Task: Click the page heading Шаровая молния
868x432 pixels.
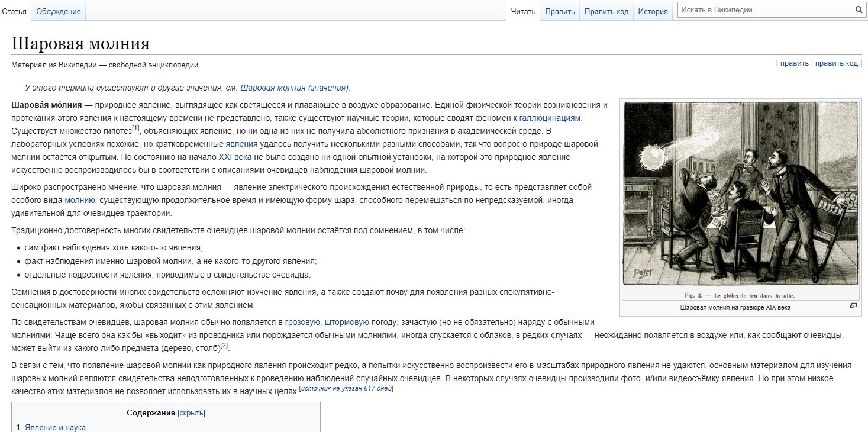Action: tap(80, 43)
